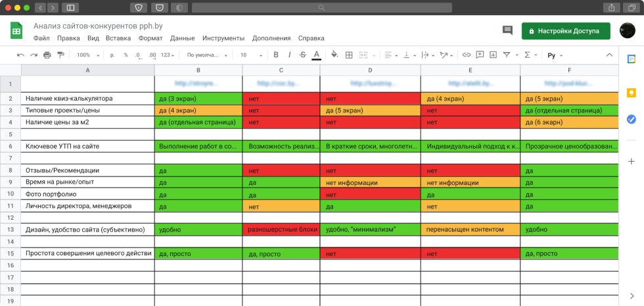Screen dimensions: 644x306
Task: Open text wrapping dropdown
Action: coord(428,55)
